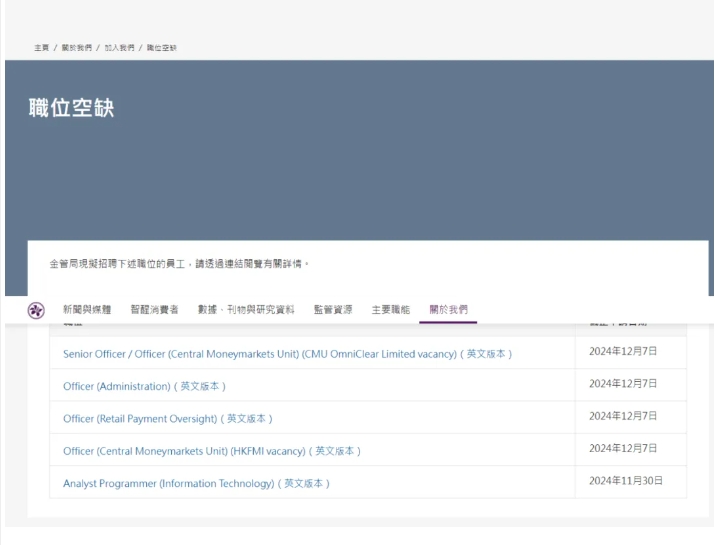Viewport: 715px width, 545px height.
Task: Go to 主頁 via breadcrumb
Action: tap(41, 48)
